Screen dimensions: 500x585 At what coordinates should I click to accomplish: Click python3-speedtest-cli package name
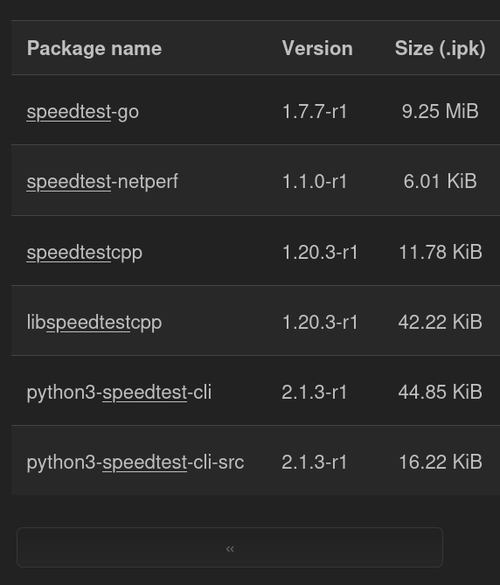pos(119,392)
